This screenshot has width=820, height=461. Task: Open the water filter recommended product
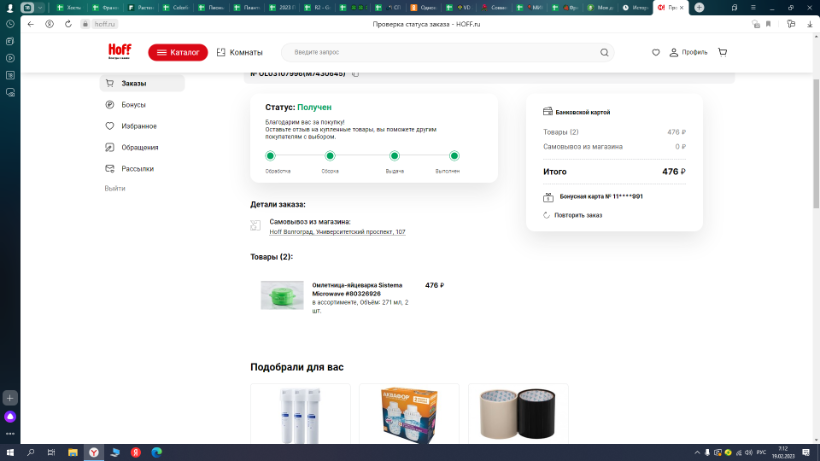(x=300, y=414)
